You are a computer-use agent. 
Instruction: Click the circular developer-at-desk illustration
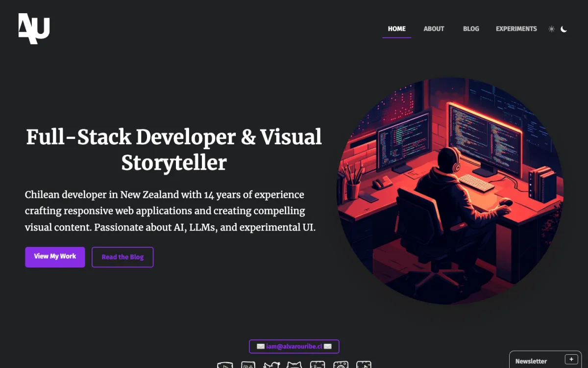pyautogui.click(x=450, y=190)
